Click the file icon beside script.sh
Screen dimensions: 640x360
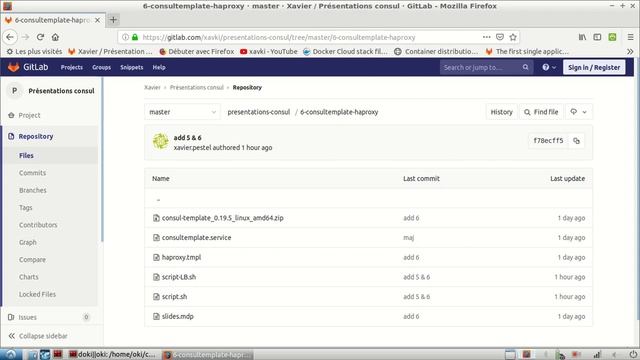tap(156, 297)
